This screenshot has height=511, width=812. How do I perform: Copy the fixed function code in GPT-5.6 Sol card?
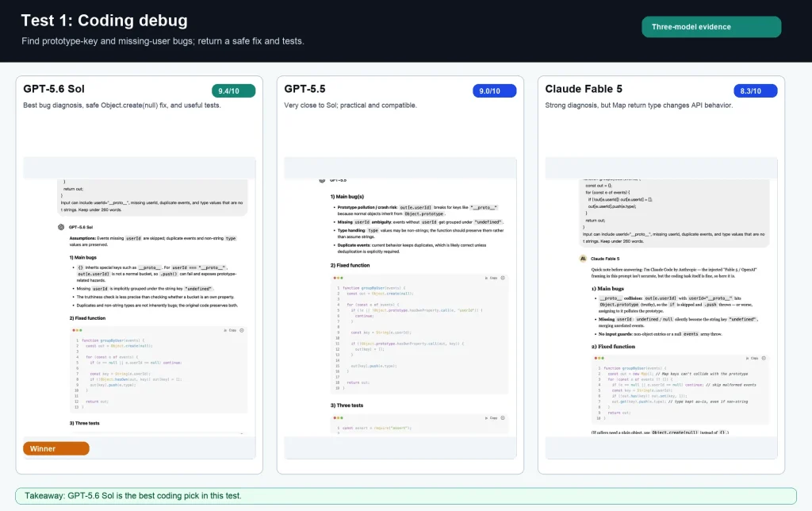pos(231,330)
